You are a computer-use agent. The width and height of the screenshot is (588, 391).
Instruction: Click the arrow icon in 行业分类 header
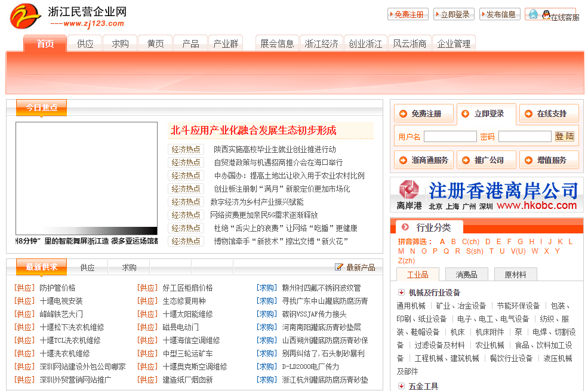click(405, 227)
